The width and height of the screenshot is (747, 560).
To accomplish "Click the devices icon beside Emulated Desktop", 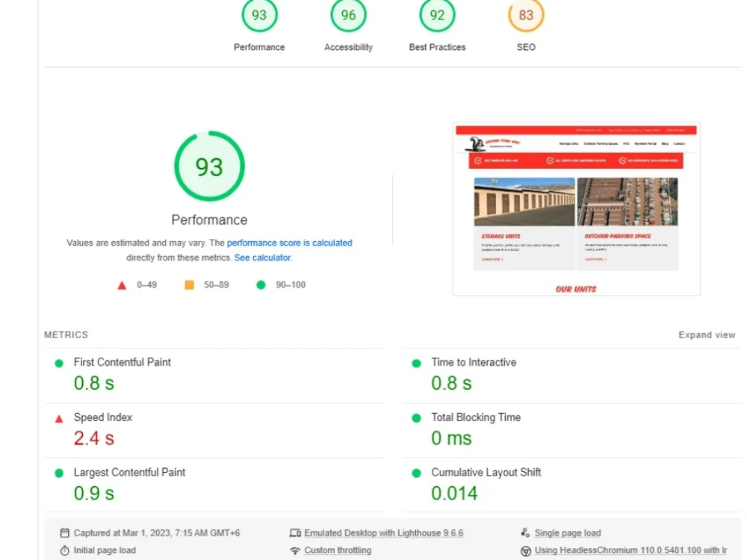I will 295,533.
